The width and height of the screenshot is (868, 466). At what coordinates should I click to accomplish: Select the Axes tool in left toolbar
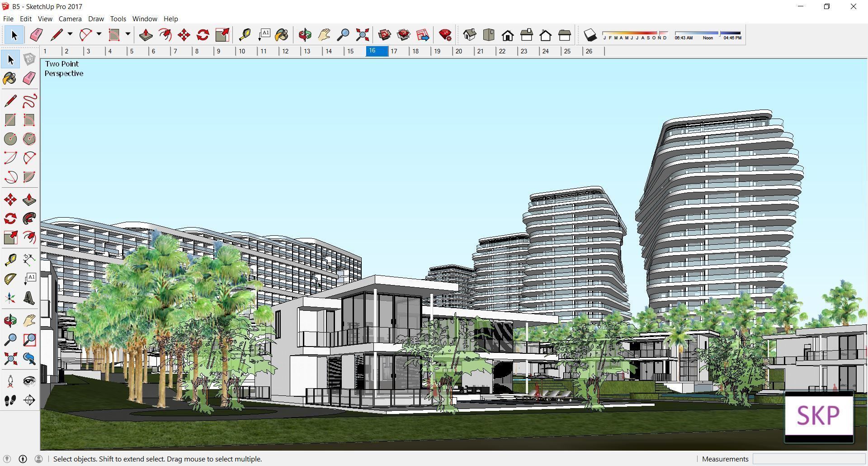click(10, 298)
